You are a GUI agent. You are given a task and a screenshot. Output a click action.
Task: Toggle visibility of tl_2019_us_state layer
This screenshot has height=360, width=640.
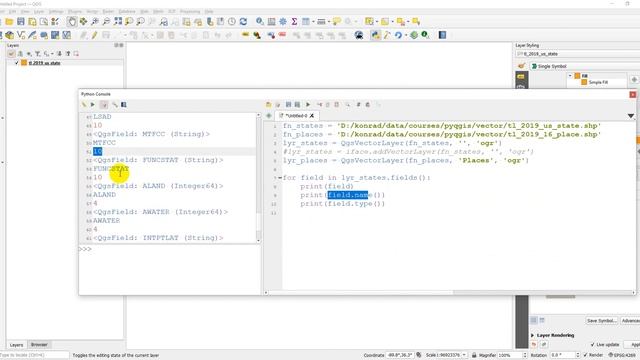[x=17, y=63]
